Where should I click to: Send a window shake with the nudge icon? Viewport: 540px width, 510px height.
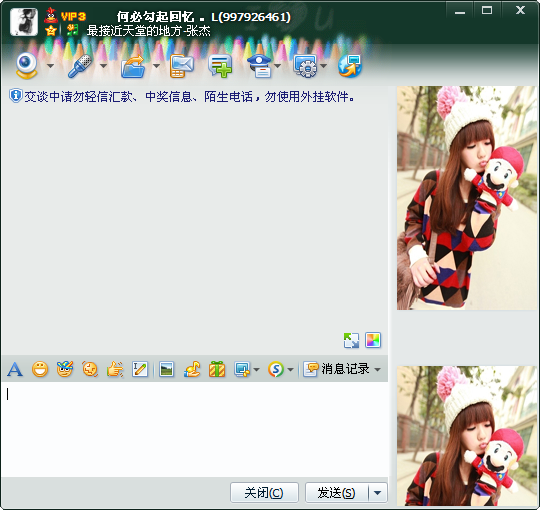tap(90, 370)
